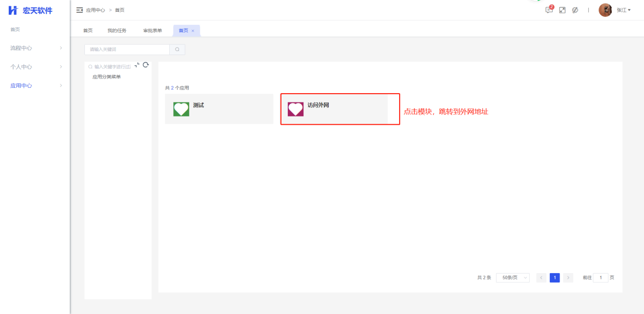The width and height of the screenshot is (644, 314).
Task: Open the 张江 user dropdown menu
Action: click(624, 10)
